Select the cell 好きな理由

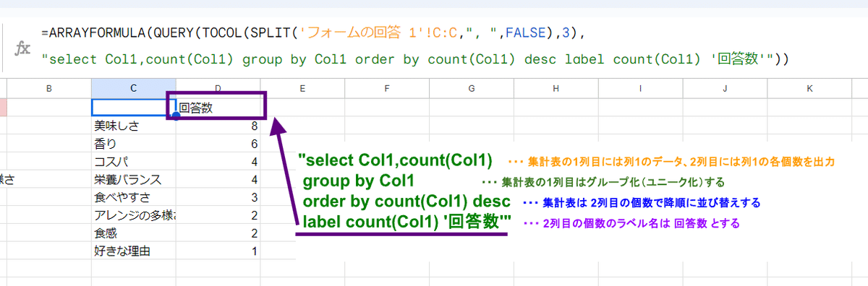tap(134, 252)
